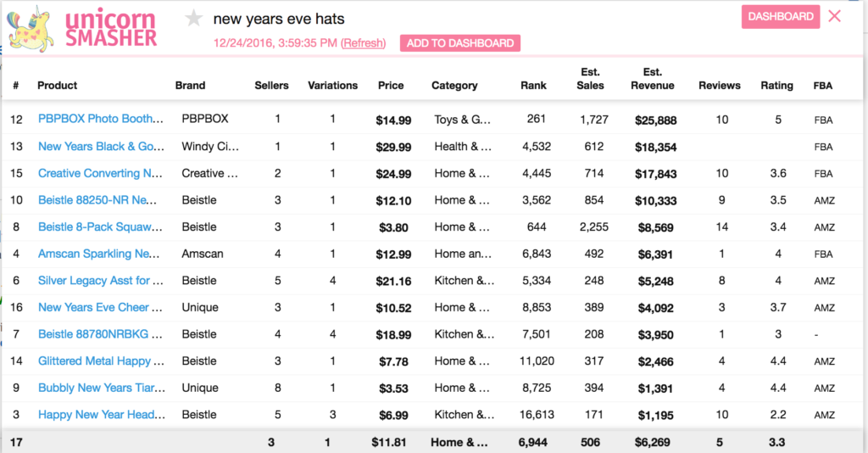The image size is (868, 453).
Task: Click the $1,391 revenue cell
Action: [x=655, y=389]
